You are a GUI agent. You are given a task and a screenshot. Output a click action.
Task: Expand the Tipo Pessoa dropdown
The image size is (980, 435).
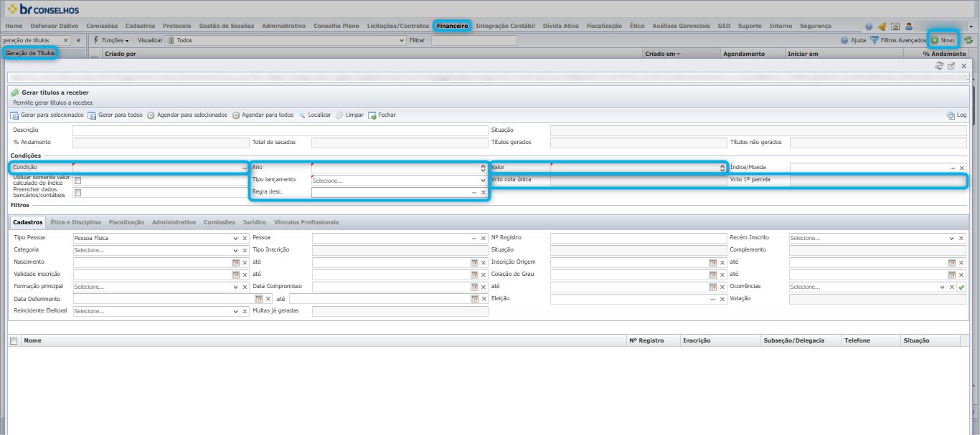click(x=235, y=238)
